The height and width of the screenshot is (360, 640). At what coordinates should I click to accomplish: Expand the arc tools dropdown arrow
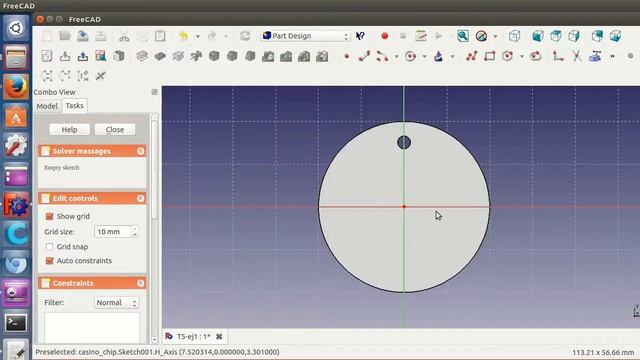tap(396, 56)
